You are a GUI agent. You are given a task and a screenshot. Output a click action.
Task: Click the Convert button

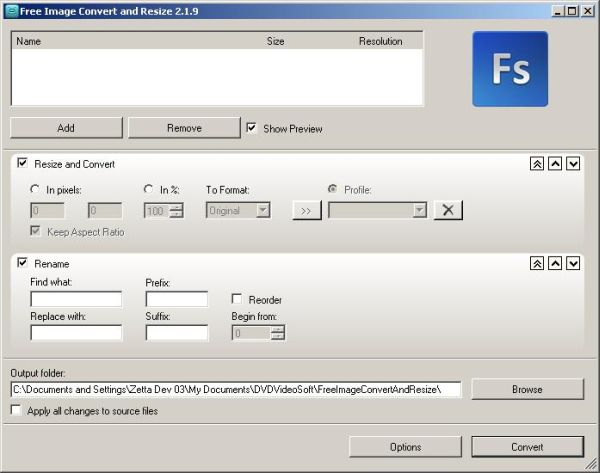tap(527, 447)
